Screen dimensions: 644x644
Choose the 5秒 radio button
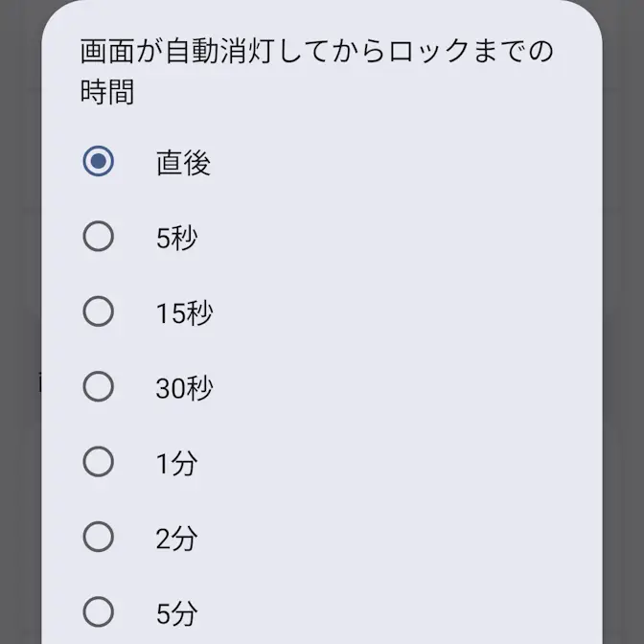click(x=98, y=237)
